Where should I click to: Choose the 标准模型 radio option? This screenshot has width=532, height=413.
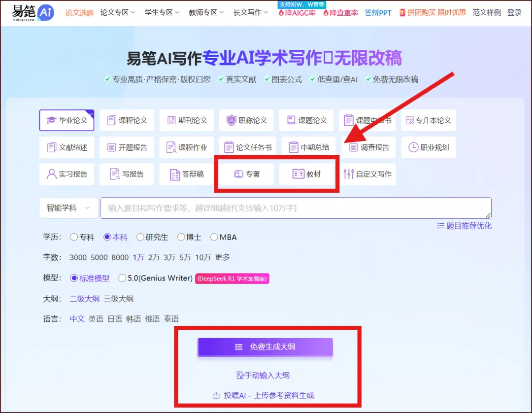(74, 278)
